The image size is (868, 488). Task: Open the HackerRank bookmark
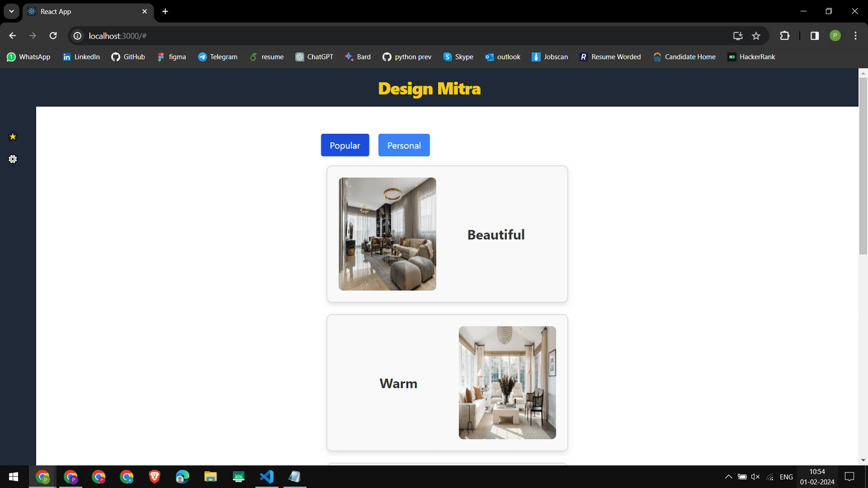(751, 57)
